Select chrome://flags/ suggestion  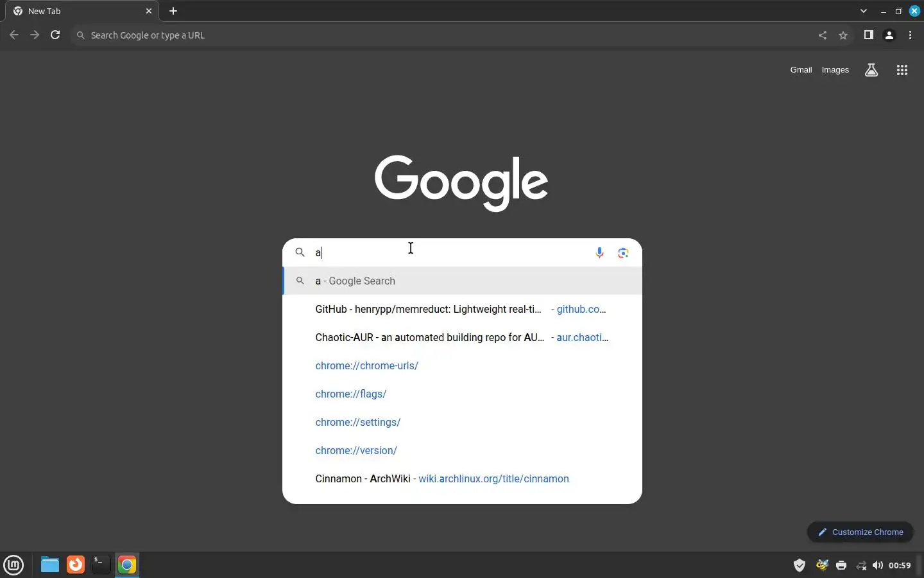(x=462, y=394)
